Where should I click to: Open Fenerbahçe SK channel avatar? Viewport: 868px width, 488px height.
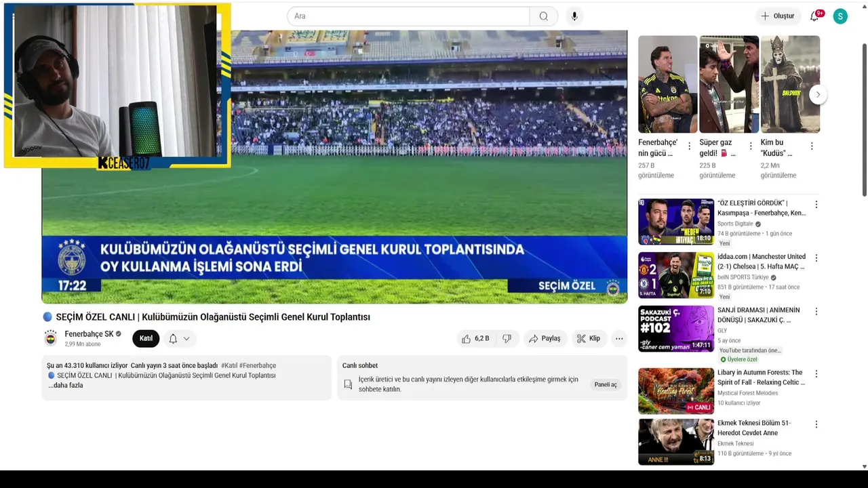click(51, 338)
